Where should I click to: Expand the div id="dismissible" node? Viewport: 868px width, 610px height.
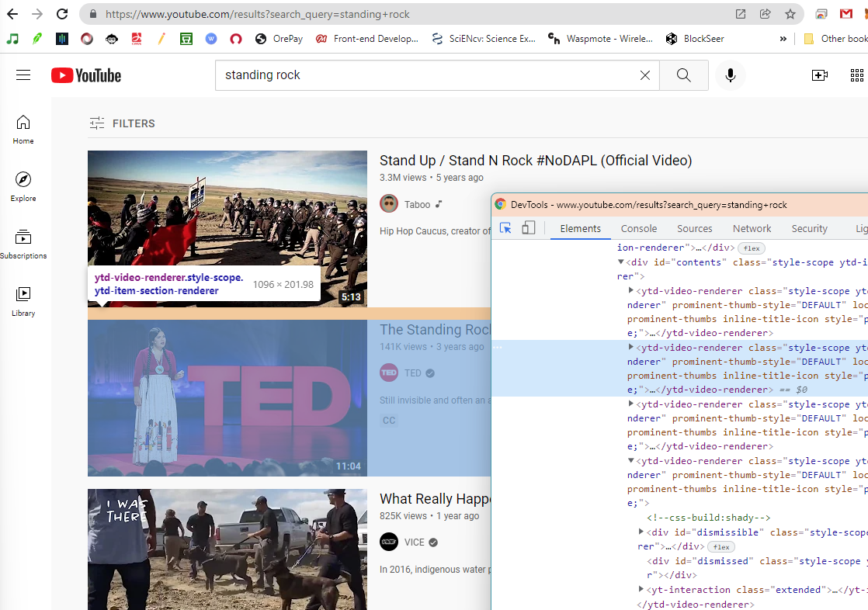click(641, 532)
